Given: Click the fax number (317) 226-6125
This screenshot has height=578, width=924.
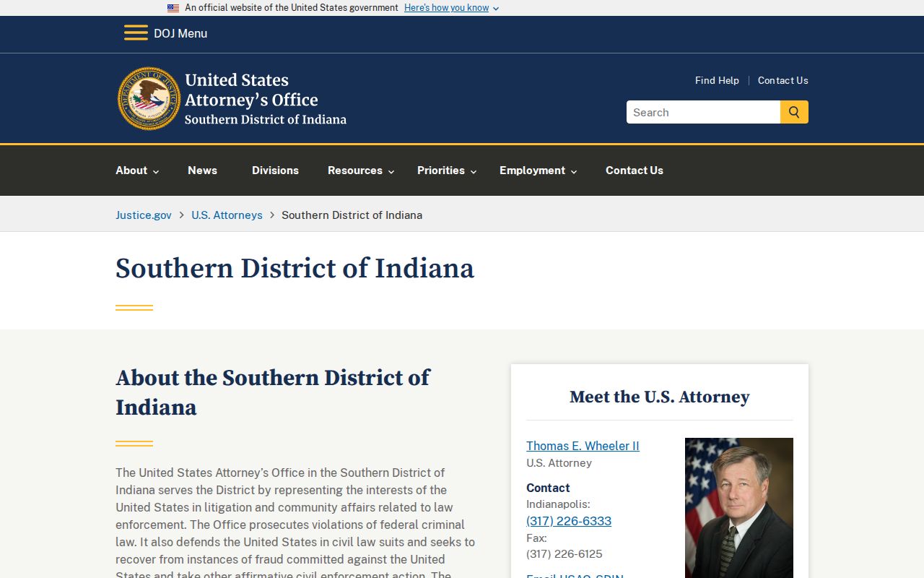Looking at the screenshot, I should click(565, 554).
